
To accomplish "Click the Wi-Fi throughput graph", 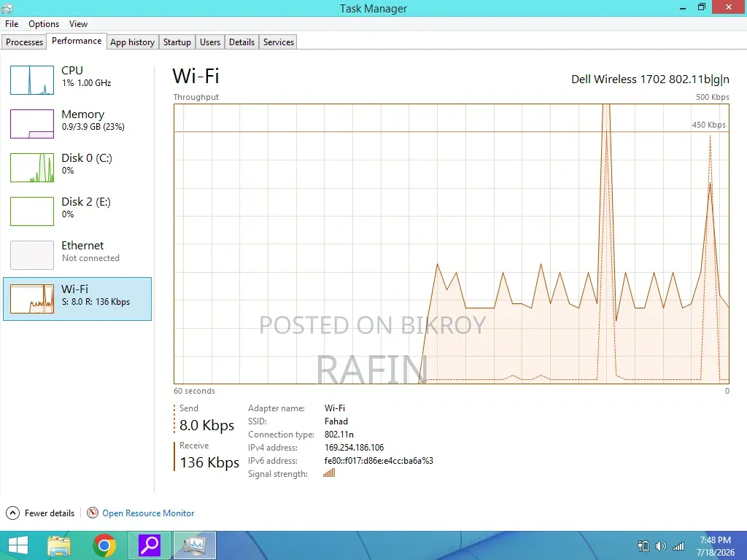I will coord(451,244).
